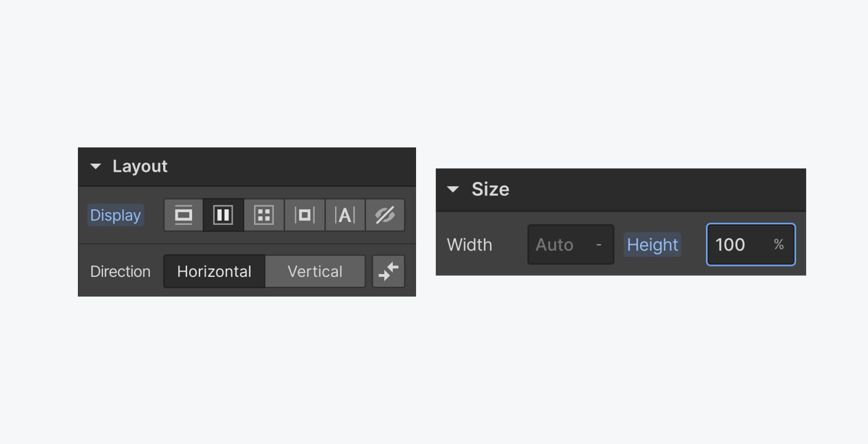Select the Inline text display icon
This screenshot has width=868, height=444.
(x=345, y=215)
